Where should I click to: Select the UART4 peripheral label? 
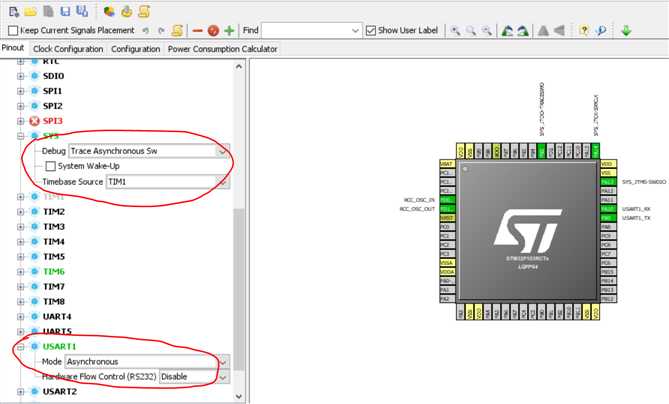pyautogui.click(x=57, y=317)
